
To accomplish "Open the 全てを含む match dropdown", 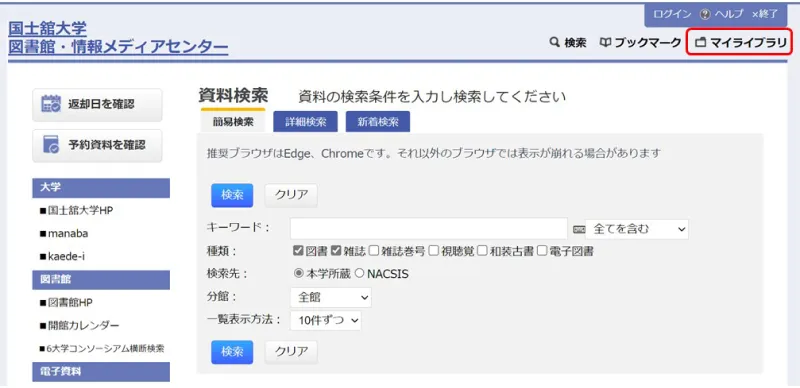I will coord(637,229).
